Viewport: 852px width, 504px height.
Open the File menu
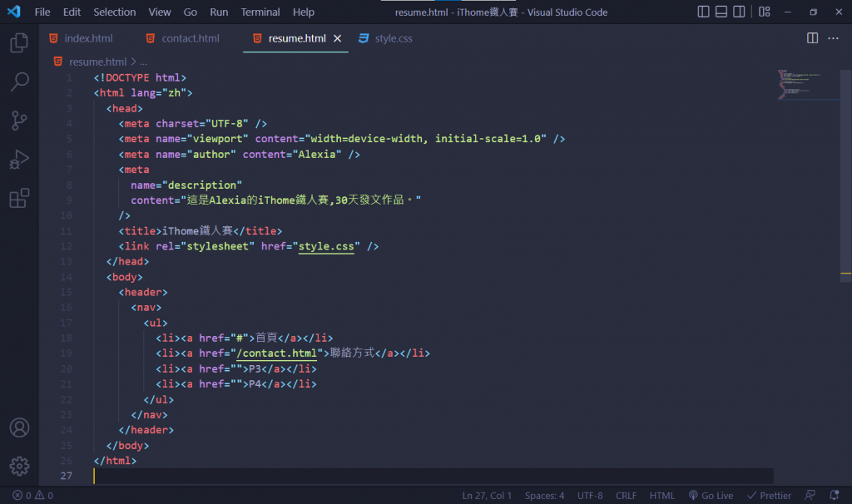click(x=42, y=12)
